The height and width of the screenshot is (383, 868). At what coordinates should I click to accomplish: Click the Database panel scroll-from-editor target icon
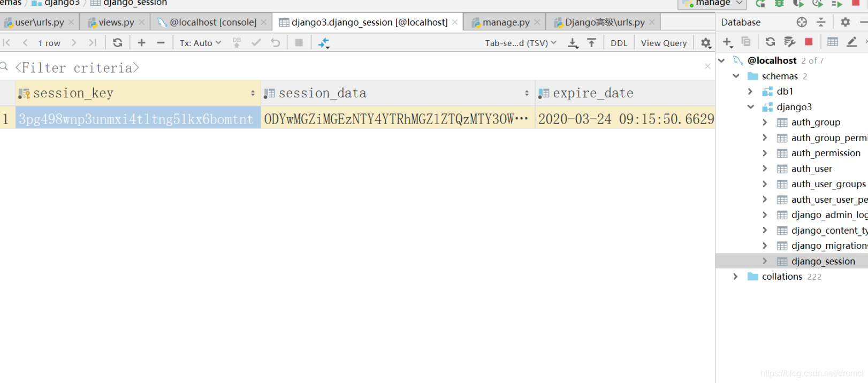[802, 22]
